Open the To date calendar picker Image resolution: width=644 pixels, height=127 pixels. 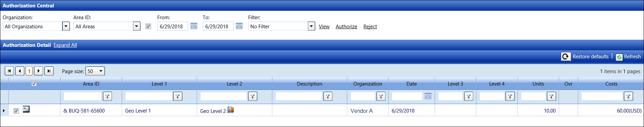click(x=239, y=26)
